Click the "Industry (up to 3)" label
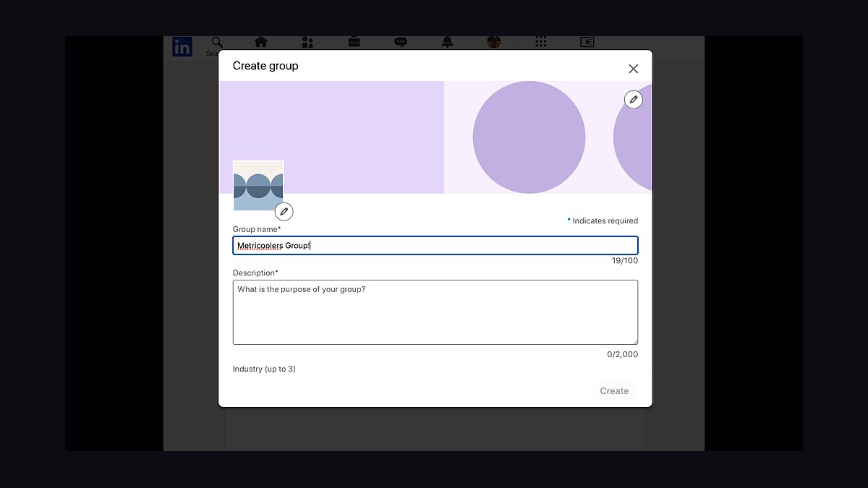Image resolution: width=868 pixels, height=488 pixels. pos(264,369)
